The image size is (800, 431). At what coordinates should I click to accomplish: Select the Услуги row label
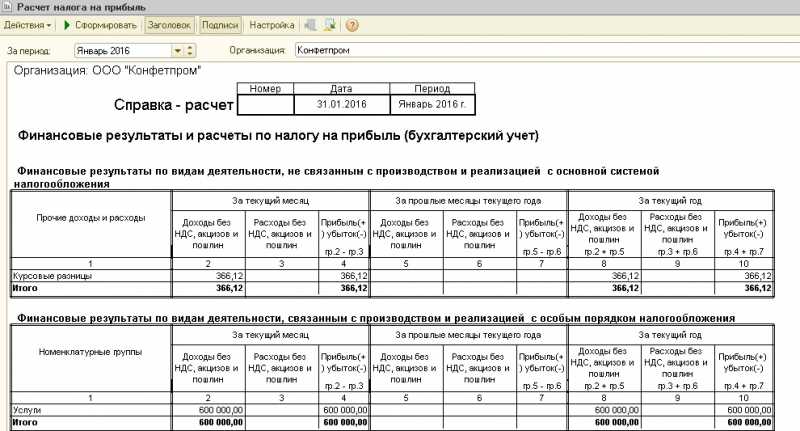click(27, 410)
